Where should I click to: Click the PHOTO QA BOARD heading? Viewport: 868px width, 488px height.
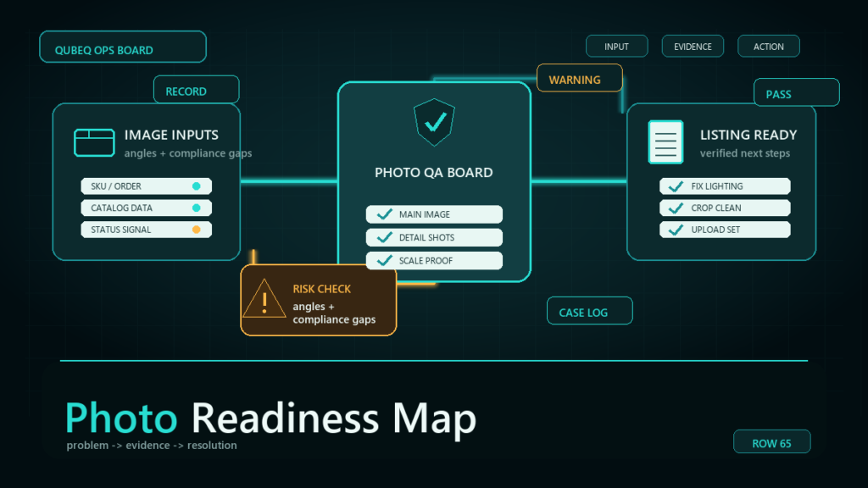point(434,173)
